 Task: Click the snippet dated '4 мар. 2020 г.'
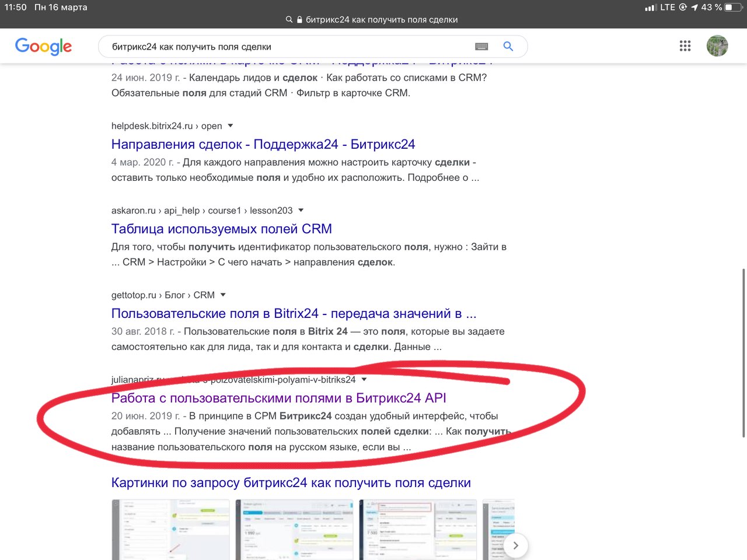(295, 170)
